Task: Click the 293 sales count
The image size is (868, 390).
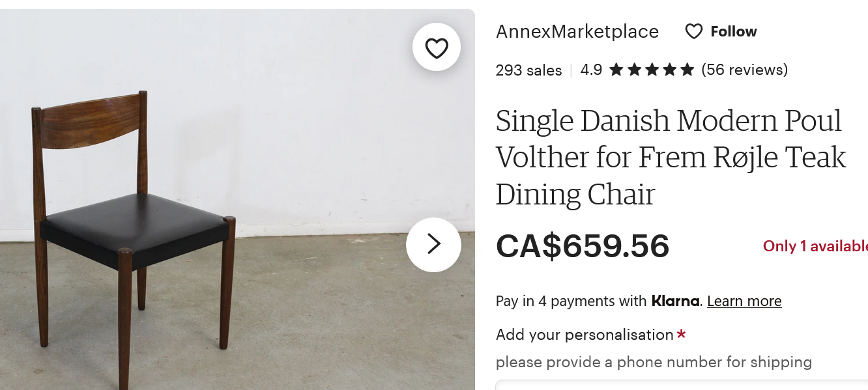Action: coord(528,70)
